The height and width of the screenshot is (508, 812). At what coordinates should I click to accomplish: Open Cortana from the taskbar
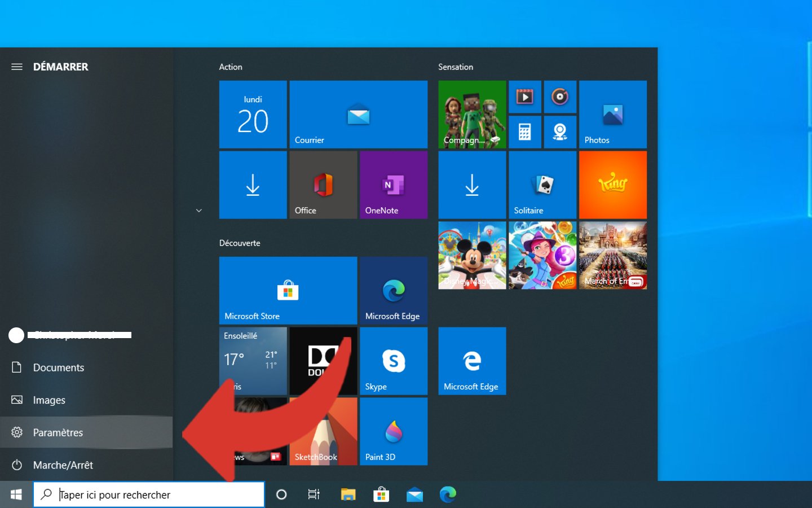point(281,494)
